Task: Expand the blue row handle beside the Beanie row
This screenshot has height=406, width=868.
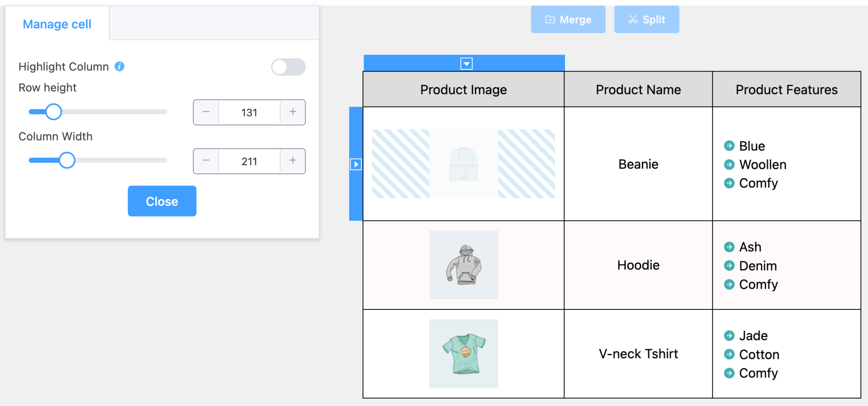Action: pos(356,164)
